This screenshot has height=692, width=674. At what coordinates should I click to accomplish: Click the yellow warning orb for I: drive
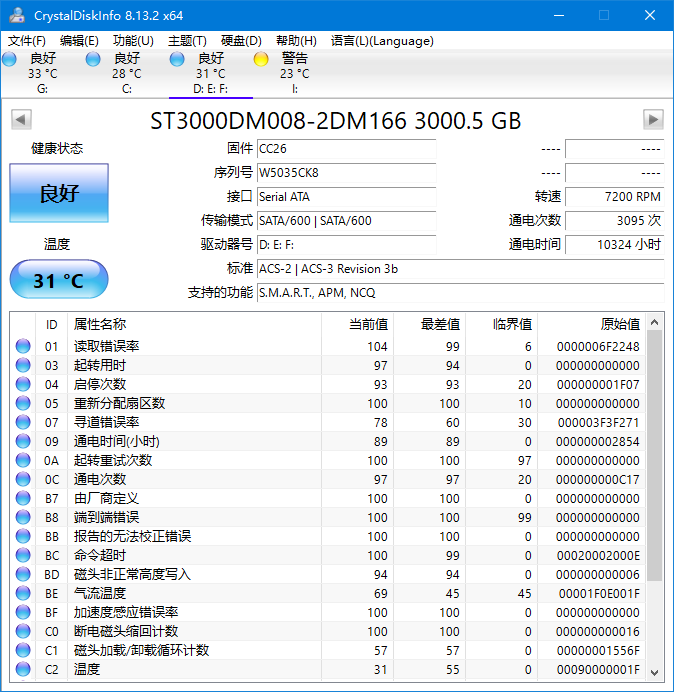point(261,60)
